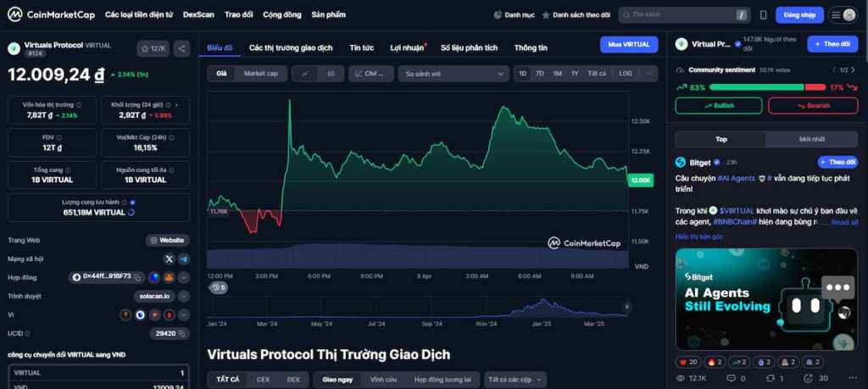Viewport: 868px width, 389px height.
Task: Switch to the 'Tin tức' tab
Action: tap(361, 47)
